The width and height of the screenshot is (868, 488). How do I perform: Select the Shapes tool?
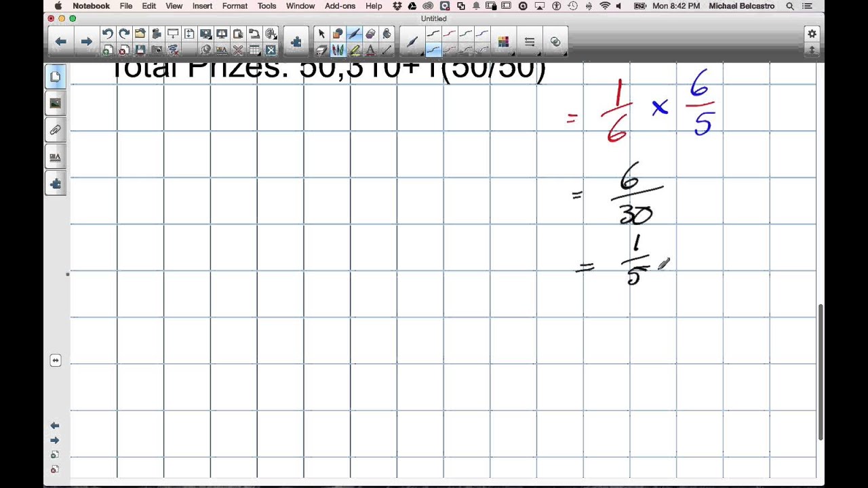click(338, 34)
